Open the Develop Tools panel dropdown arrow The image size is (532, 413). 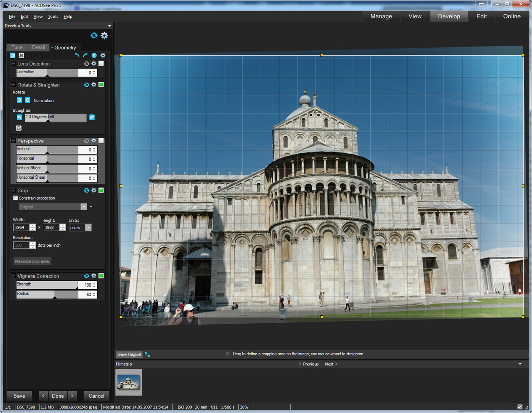[x=109, y=26]
